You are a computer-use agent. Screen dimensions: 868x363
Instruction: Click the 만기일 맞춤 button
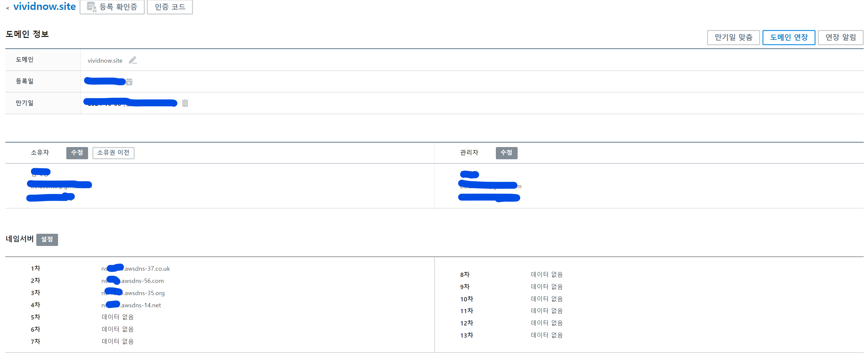(733, 37)
